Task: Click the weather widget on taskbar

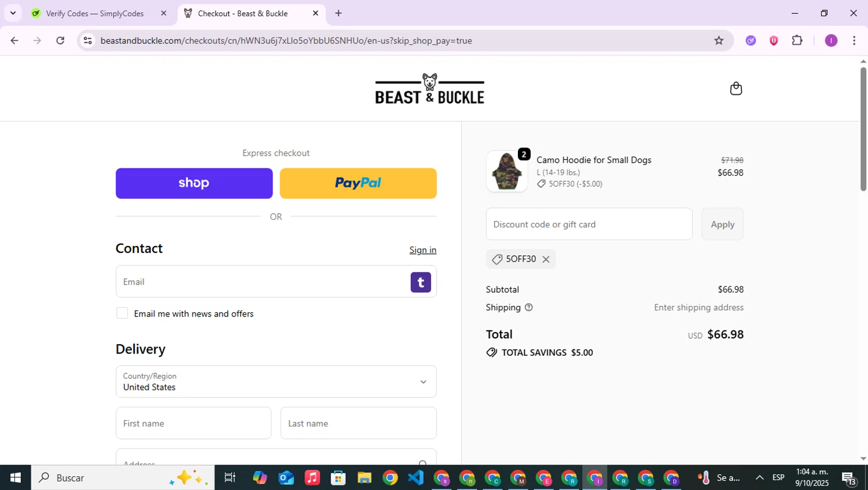Action: [718, 477]
